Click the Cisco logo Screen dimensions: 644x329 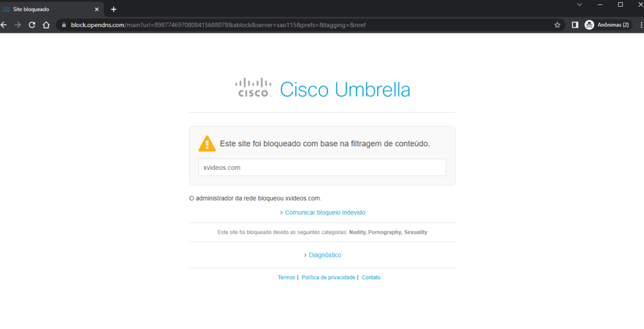[253, 87]
